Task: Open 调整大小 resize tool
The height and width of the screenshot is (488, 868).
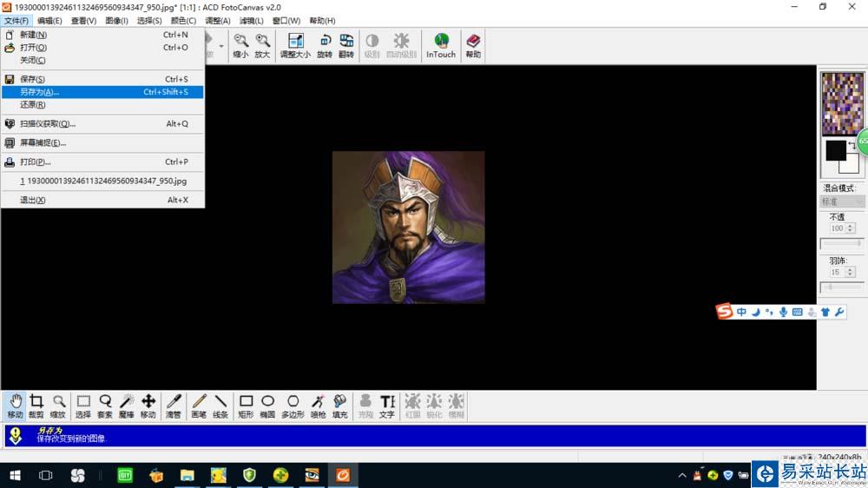Action: (x=295, y=45)
